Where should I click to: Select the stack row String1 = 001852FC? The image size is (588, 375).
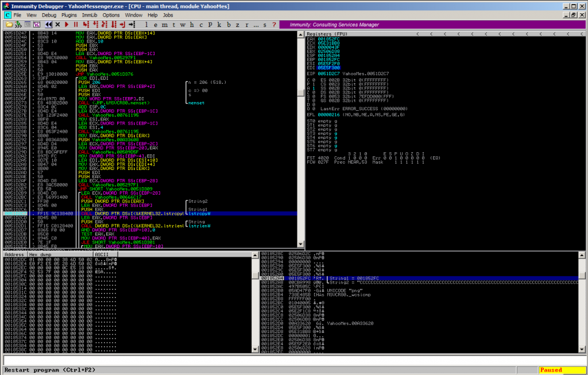click(420, 279)
